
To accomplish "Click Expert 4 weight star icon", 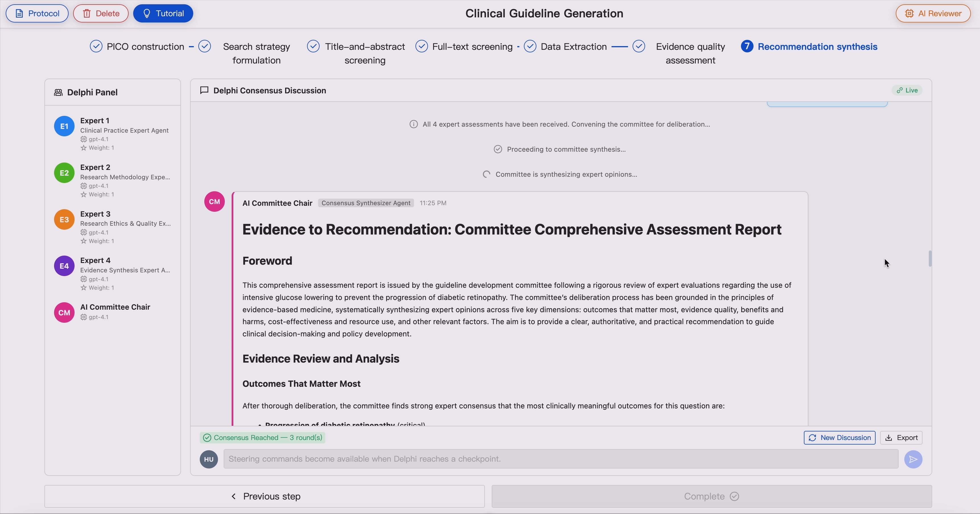I will pos(84,288).
